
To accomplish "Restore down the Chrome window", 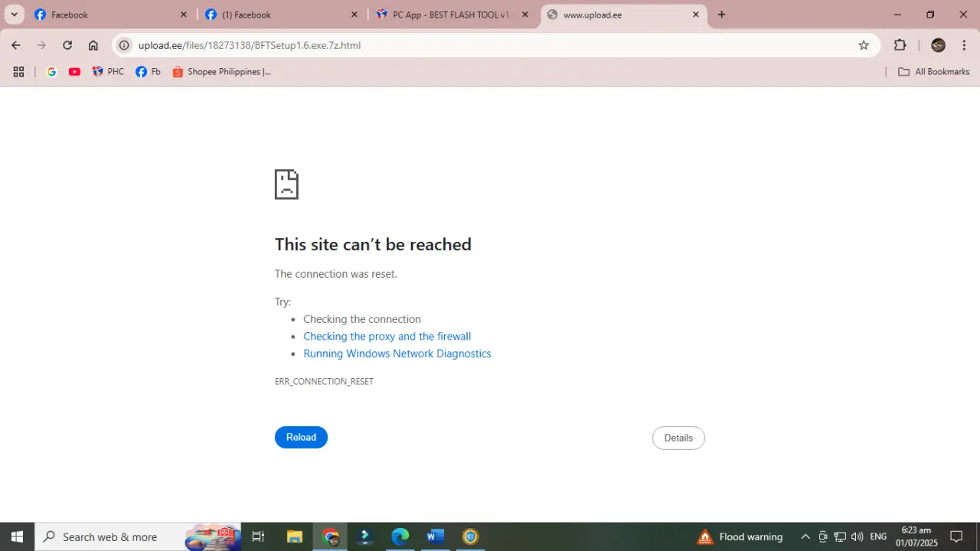I will click(930, 15).
